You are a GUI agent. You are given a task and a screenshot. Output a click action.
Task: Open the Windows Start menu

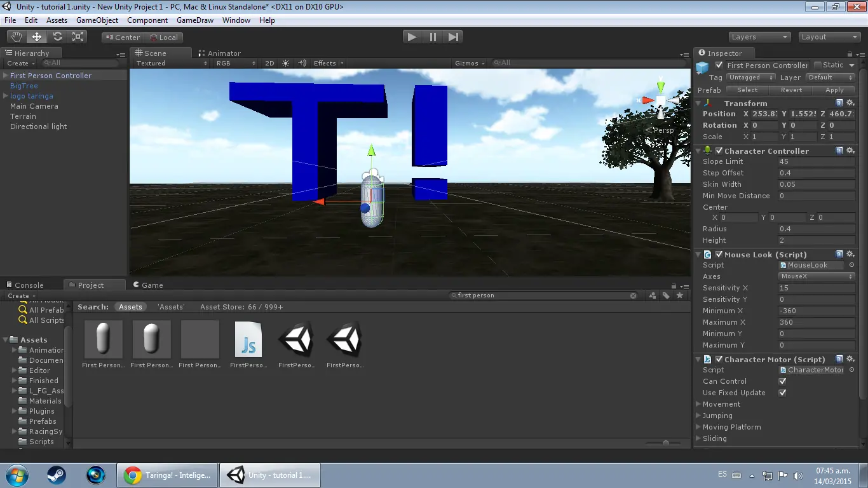(x=16, y=475)
